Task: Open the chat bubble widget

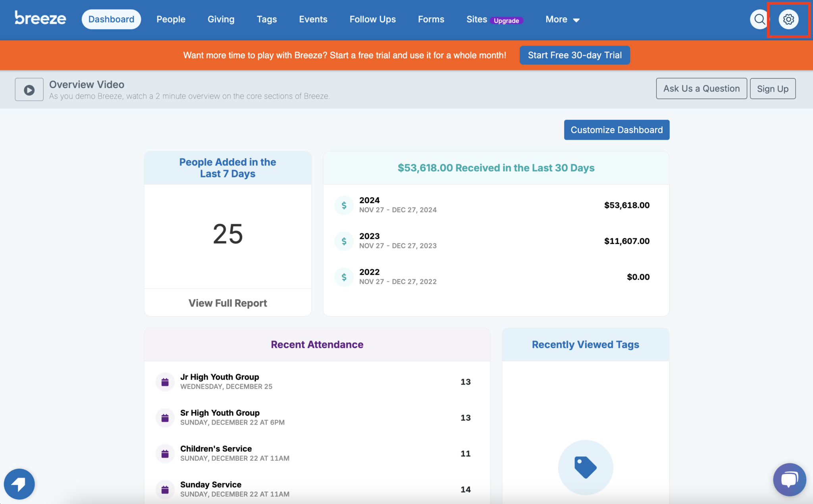Action: coord(789,479)
